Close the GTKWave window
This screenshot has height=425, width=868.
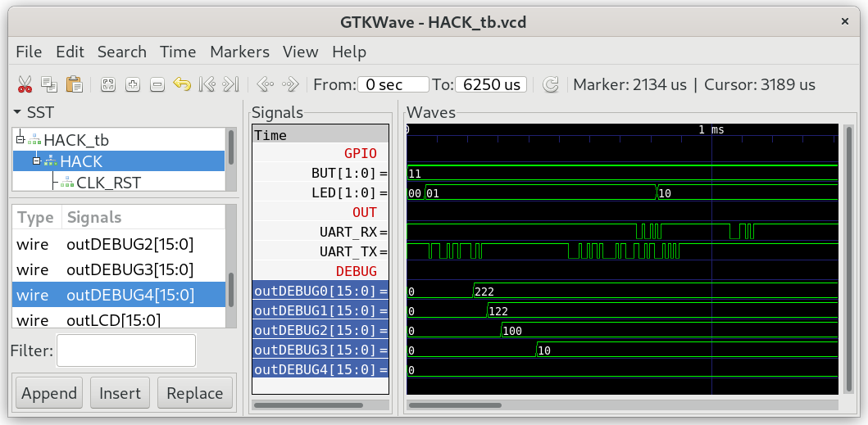pos(845,21)
